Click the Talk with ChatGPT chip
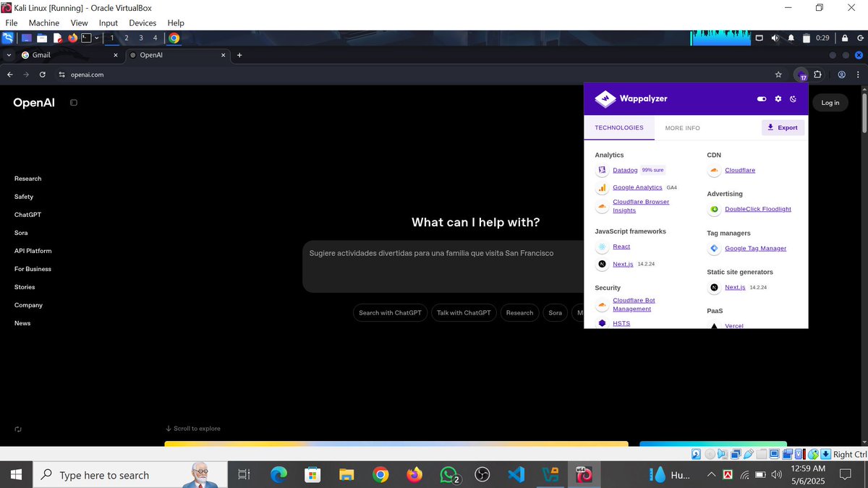The height and width of the screenshot is (488, 868). 464,312
